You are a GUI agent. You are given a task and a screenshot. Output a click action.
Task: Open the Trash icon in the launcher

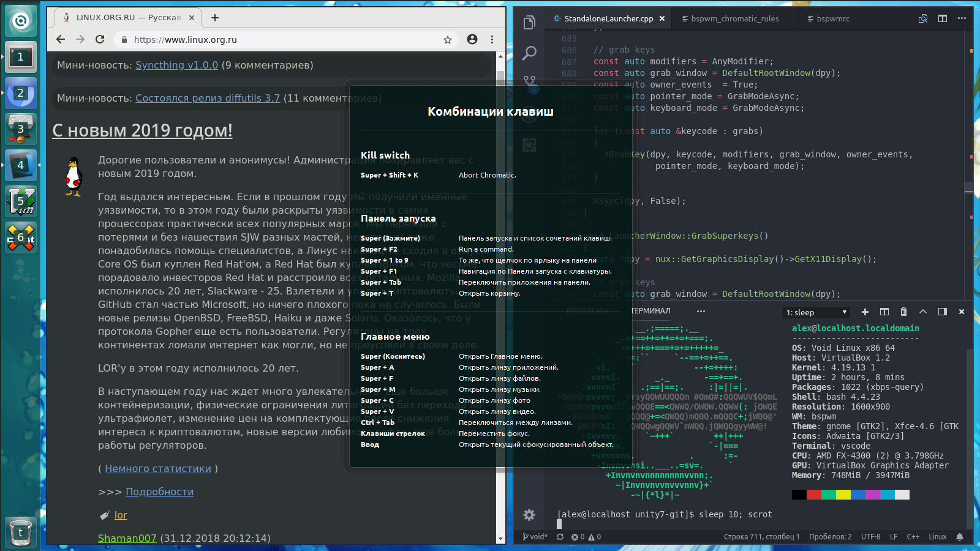coord(21,533)
